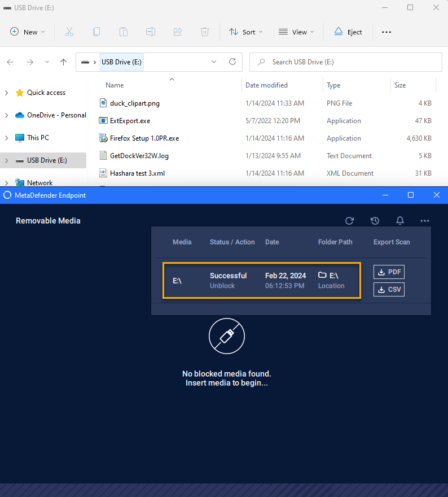Screen dimensions: 448x497
Task: Click the E:\ media cell in history row
Action: pyautogui.click(x=177, y=281)
